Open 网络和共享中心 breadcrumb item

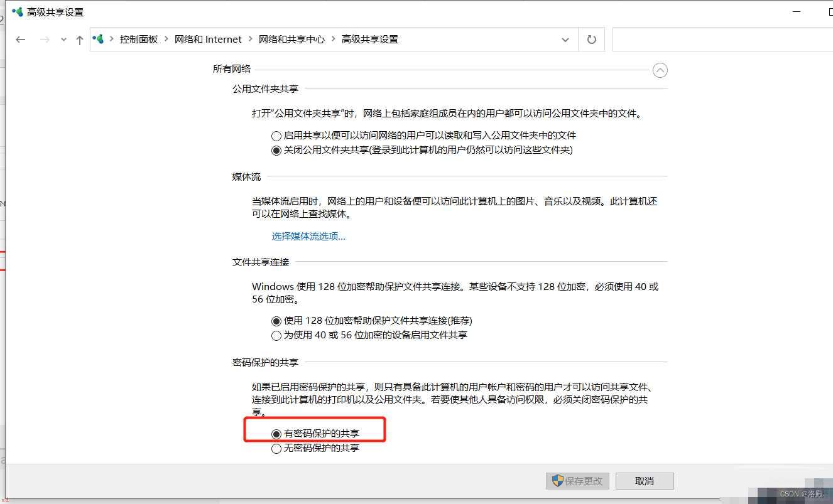click(291, 40)
